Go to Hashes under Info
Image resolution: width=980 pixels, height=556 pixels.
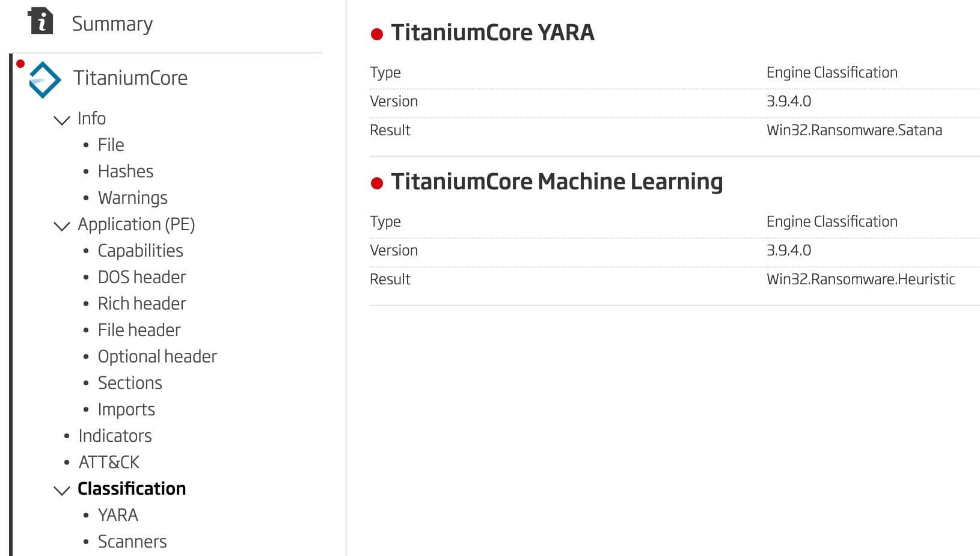[x=126, y=171]
